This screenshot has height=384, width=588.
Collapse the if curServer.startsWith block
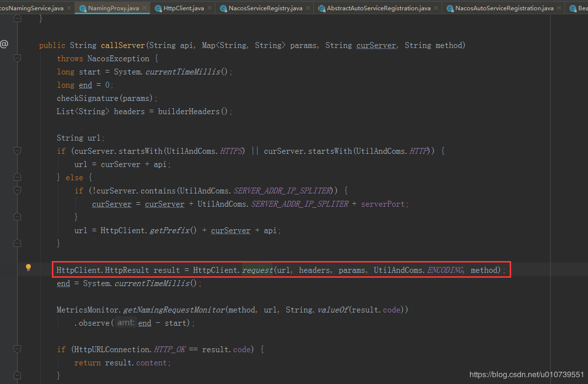[18, 151]
